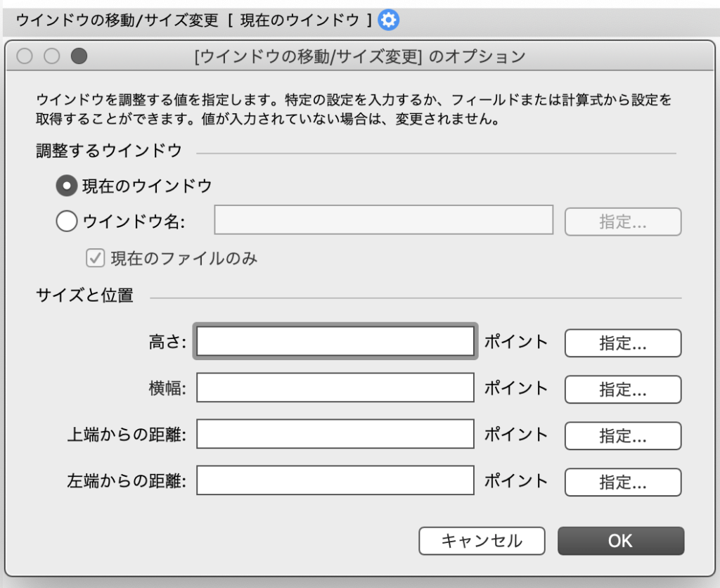Click 指定 next to the ウインドウ名 field
The image size is (720, 588).
point(622,221)
